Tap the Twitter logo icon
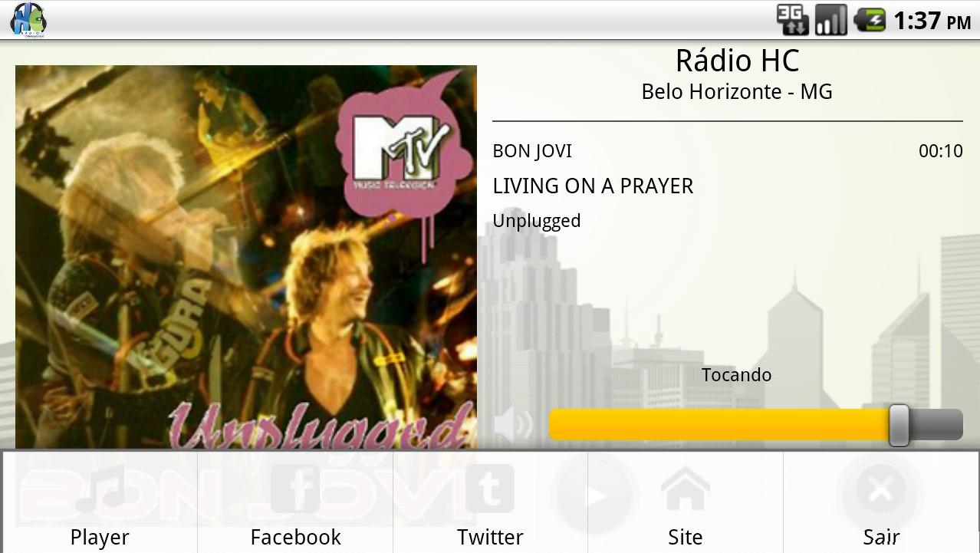980x553 pixels. [x=490, y=489]
